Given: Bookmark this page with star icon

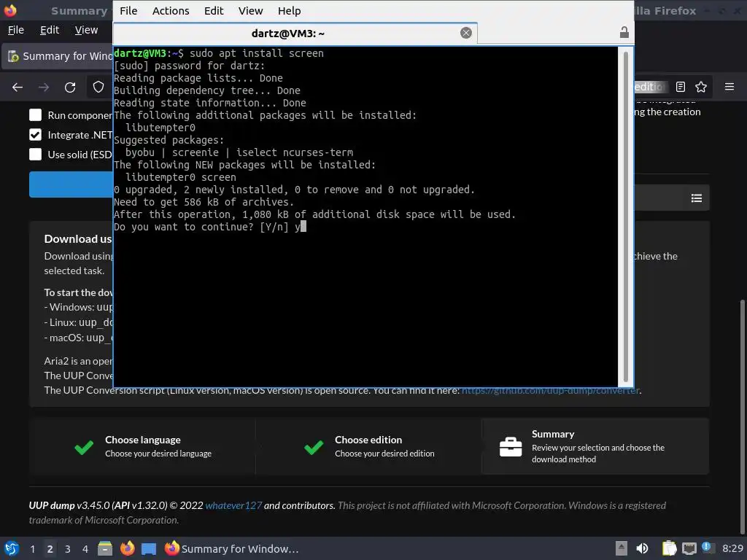Looking at the screenshot, I should click(701, 87).
